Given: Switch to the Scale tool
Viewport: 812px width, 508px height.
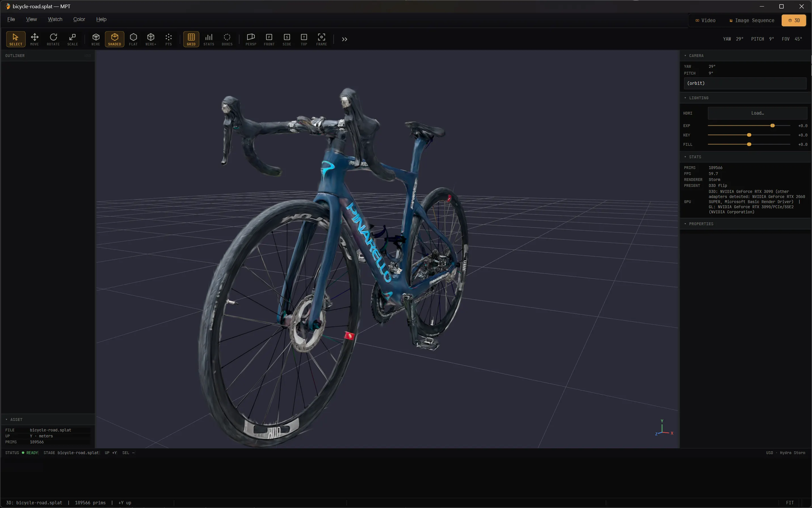Looking at the screenshot, I should click(x=72, y=39).
